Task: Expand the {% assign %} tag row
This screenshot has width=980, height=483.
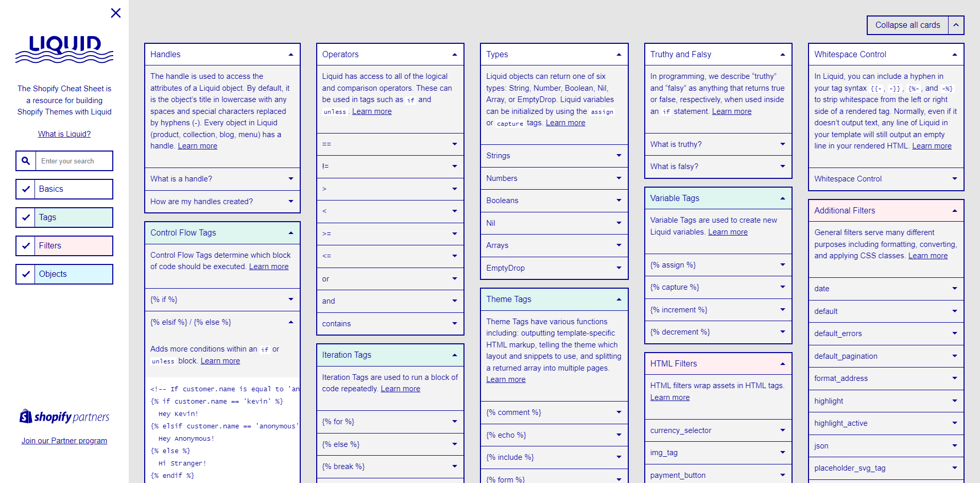Action: [718, 265]
